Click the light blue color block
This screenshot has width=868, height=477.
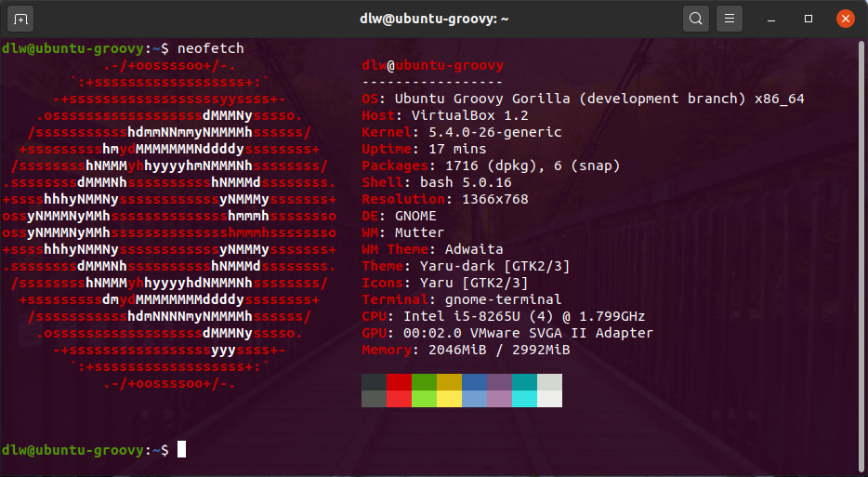[474, 399]
